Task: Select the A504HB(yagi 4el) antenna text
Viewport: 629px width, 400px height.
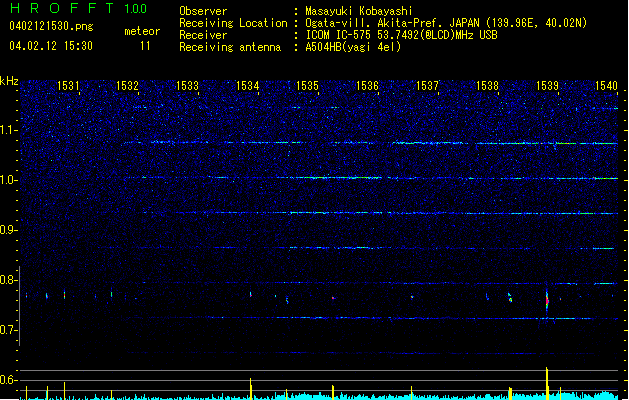Action: coord(353,47)
